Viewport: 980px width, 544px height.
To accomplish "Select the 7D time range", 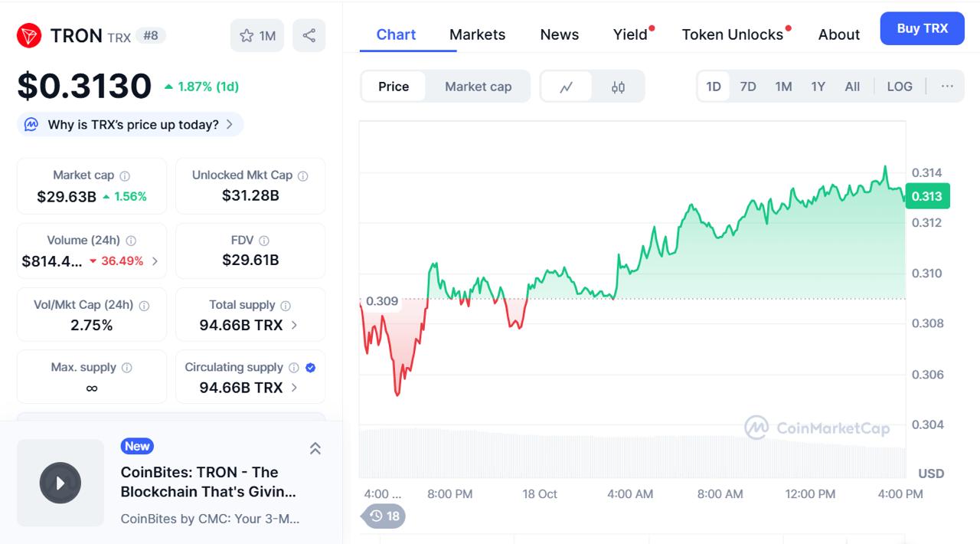I will (748, 87).
